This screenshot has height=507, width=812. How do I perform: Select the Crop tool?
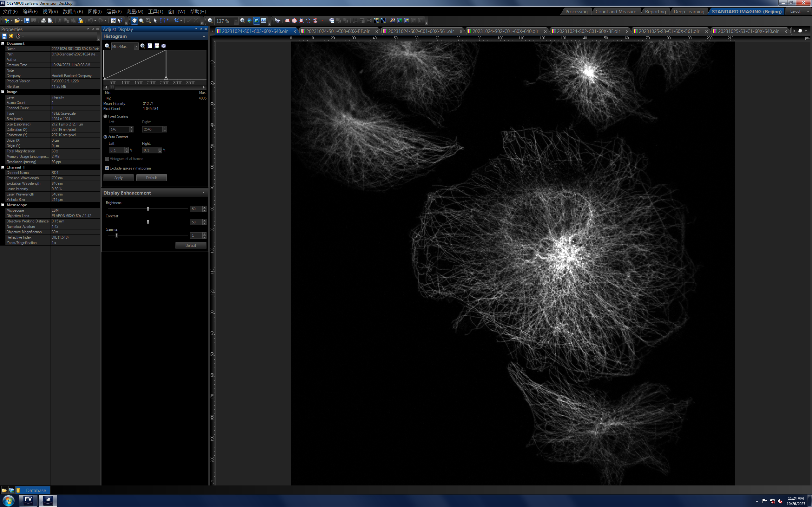click(x=176, y=21)
